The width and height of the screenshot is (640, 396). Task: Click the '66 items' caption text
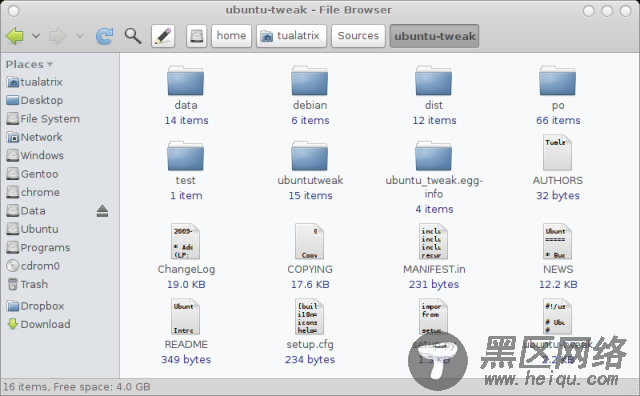[558, 120]
